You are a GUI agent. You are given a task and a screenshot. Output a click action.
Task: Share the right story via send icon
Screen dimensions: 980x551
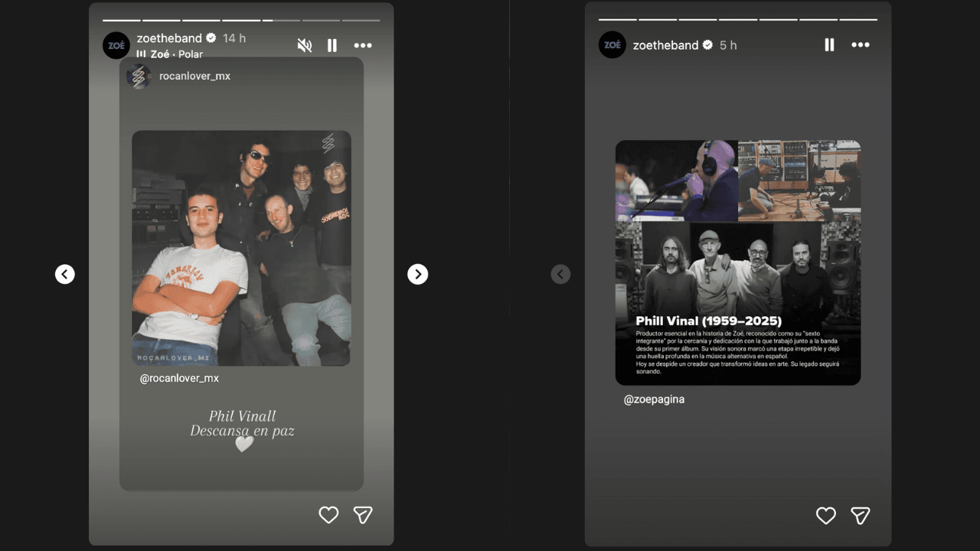861,516
